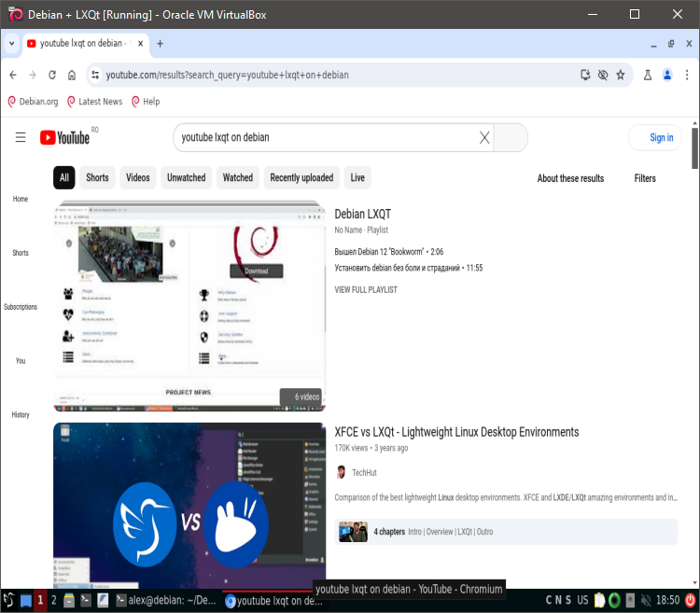Go to Home in the sidebar
The height and width of the screenshot is (613, 700).
21,199
